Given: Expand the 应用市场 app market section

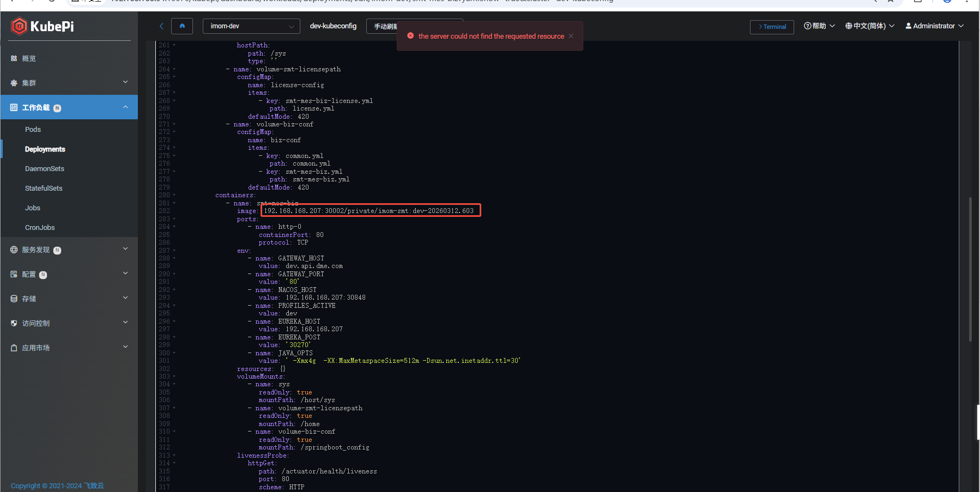Looking at the screenshot, I should pyautogui.click(x=125, y=347).
